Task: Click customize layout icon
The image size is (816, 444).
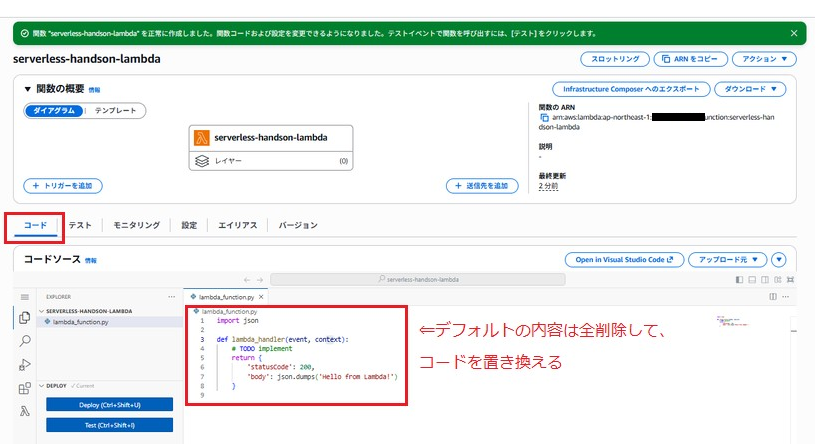Action: [x=777, y=280]
